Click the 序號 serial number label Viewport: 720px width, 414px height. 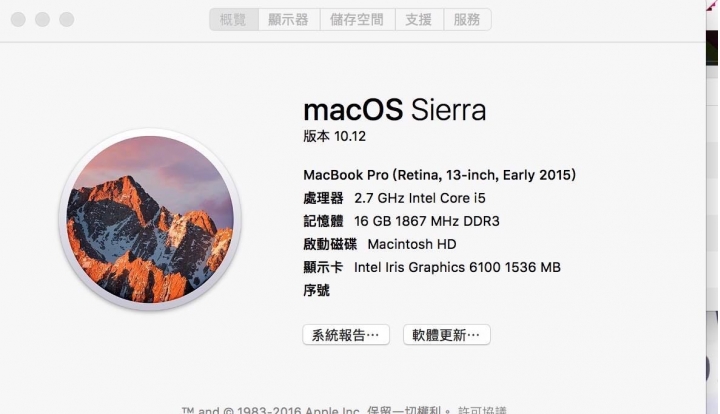[316, 291]
